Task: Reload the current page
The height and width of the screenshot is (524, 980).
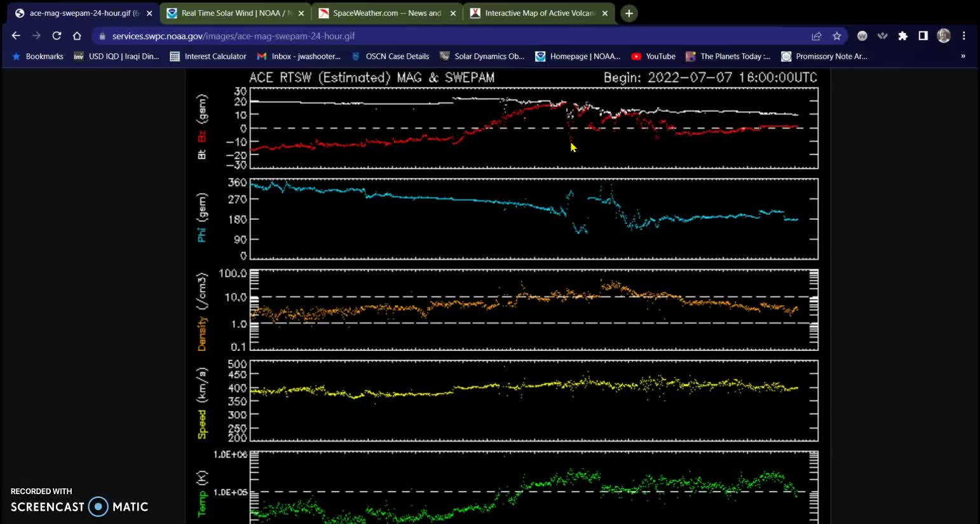Action: tap(57, 36)
